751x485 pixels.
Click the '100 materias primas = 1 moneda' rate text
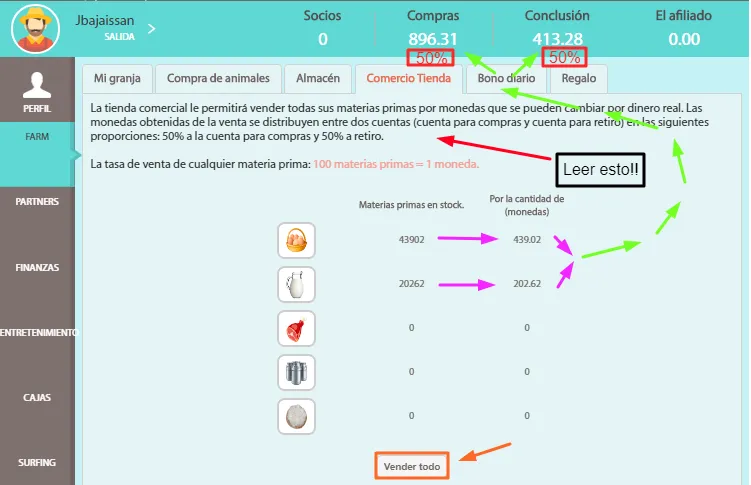point(396,164)
